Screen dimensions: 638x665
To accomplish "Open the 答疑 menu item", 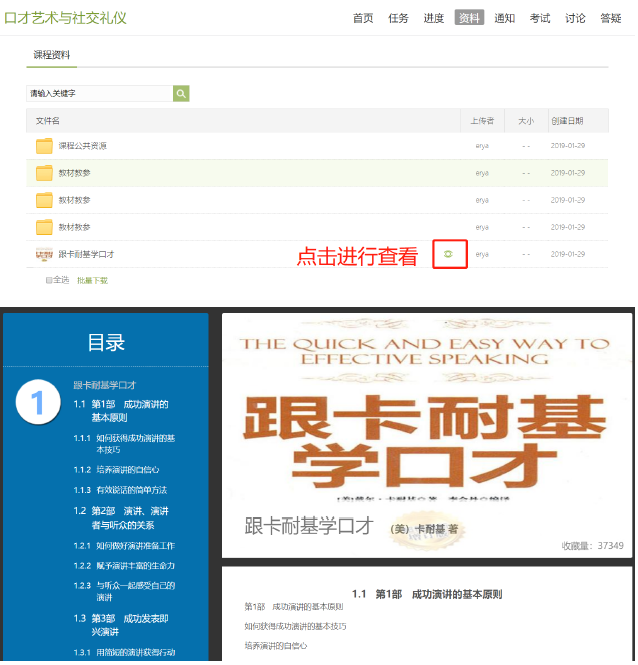I will click(x=611, y=18).
